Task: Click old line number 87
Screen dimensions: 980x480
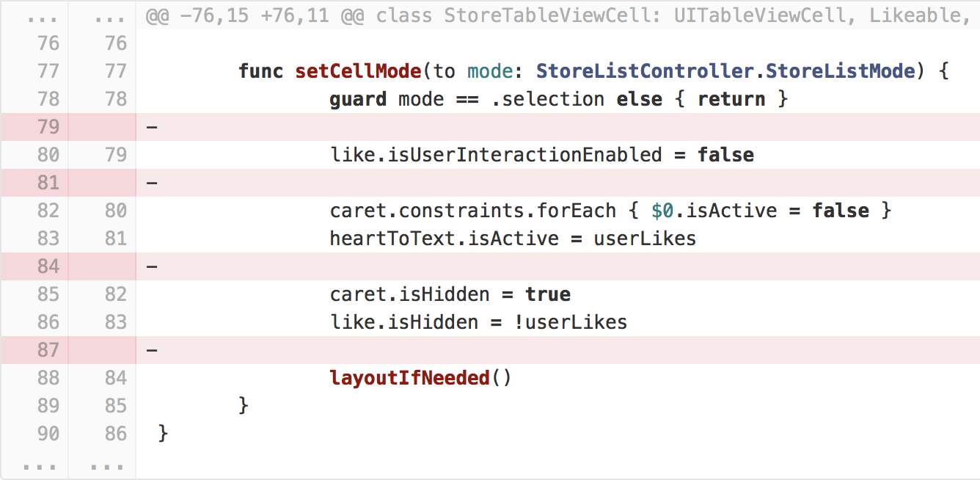Action: (48, 350)
